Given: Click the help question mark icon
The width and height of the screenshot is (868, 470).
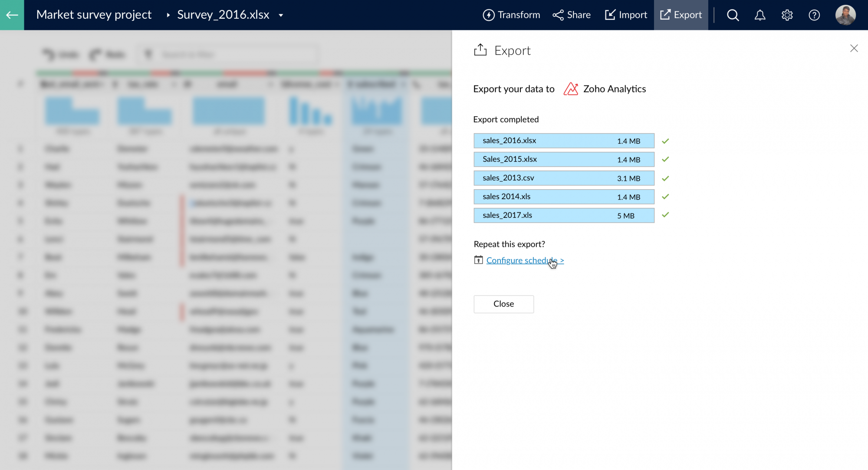Looking at the screenshot, I should click(814, 15).
